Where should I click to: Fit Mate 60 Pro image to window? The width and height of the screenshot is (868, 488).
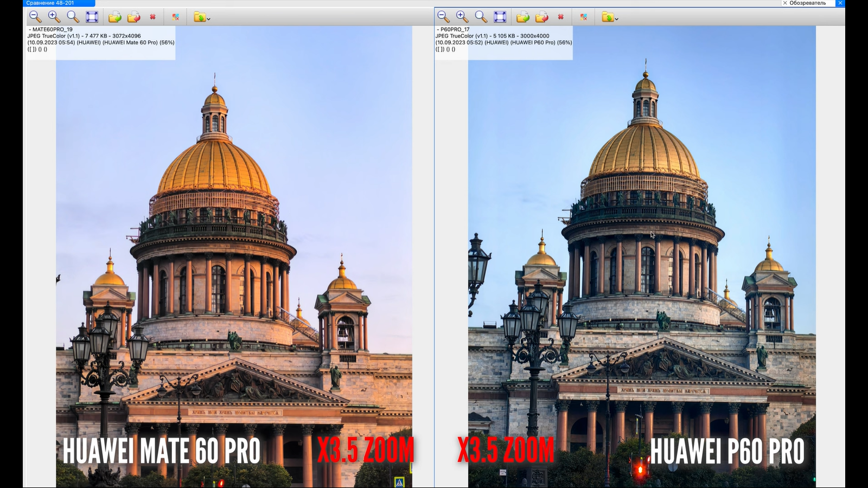pos(92,17)
